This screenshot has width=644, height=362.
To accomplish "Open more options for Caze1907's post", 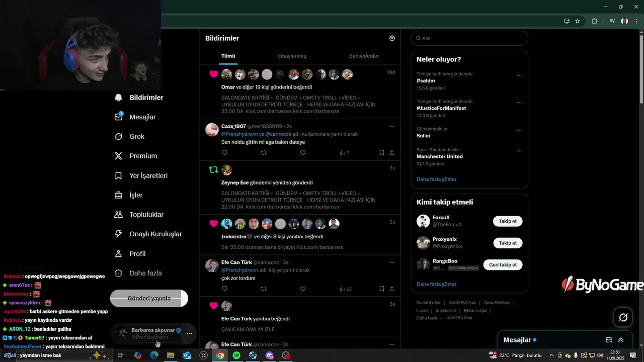I will pos(392,126).
